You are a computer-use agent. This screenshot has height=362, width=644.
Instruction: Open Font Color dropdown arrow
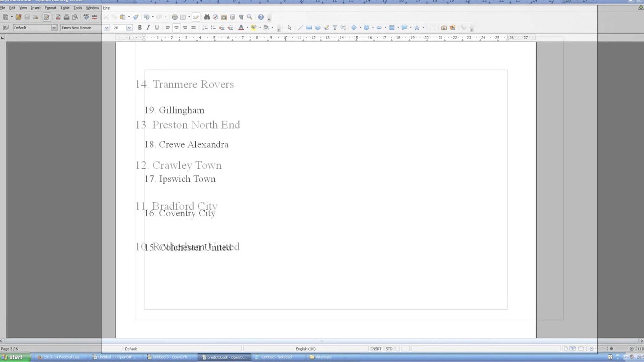(247, 28)
